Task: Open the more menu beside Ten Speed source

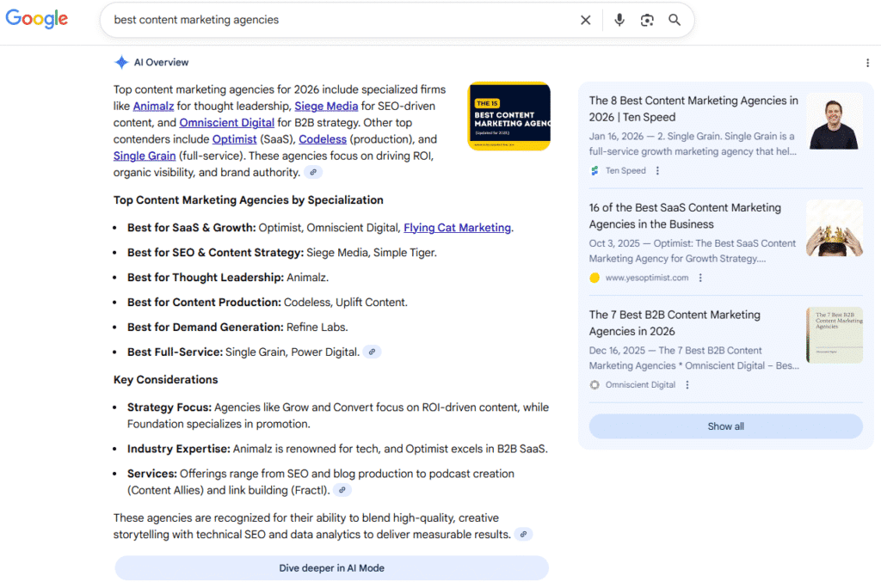Action: point(658,171)
